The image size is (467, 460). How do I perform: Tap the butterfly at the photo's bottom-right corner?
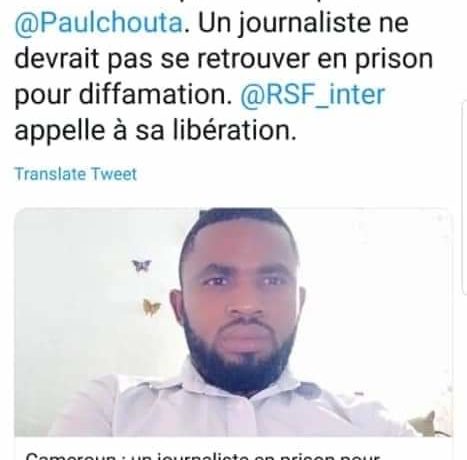click(x=428, y=424)
